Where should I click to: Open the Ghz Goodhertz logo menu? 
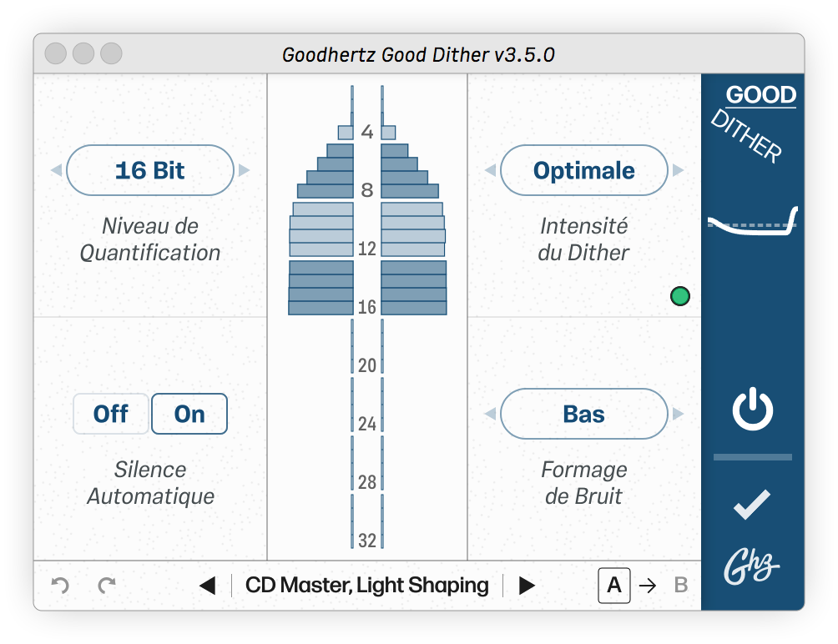pos(751,566)
